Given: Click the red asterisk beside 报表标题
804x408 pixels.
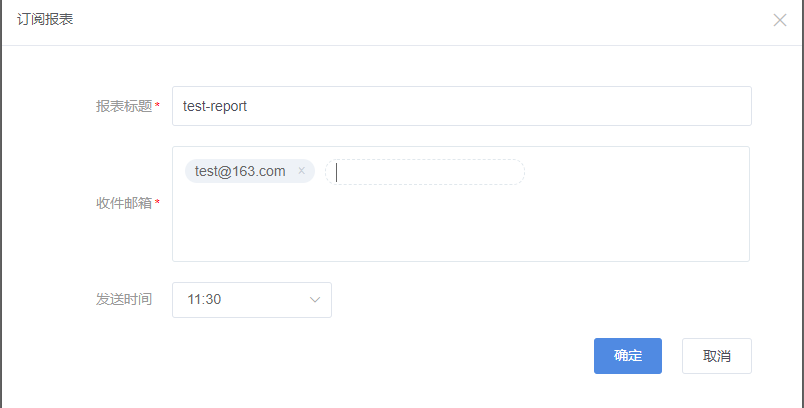Looking at the screenshot, I should [x=158, y=107].
